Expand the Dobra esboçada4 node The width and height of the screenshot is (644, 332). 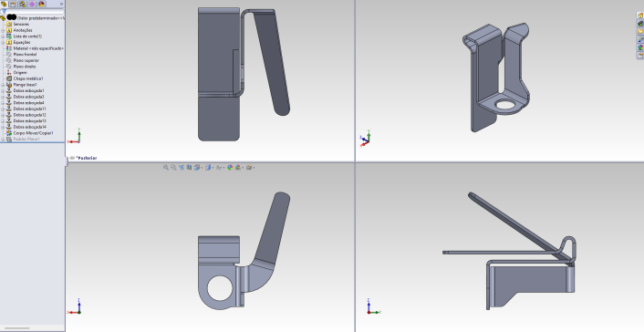coord(3,103)
